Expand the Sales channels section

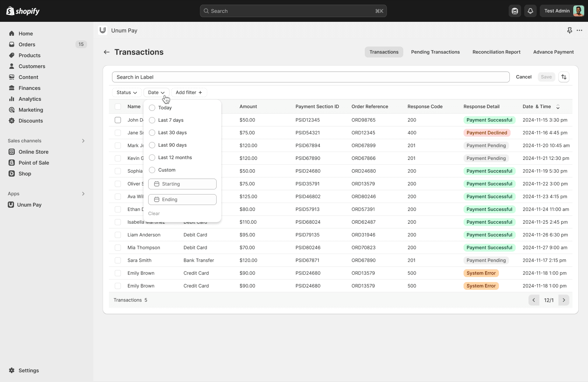point(83,141)
